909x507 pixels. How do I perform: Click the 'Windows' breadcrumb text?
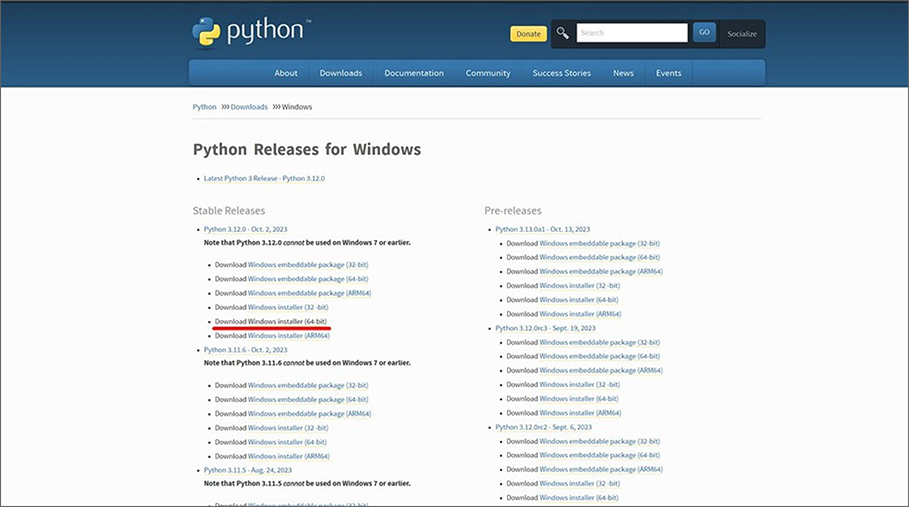[297, 107]
